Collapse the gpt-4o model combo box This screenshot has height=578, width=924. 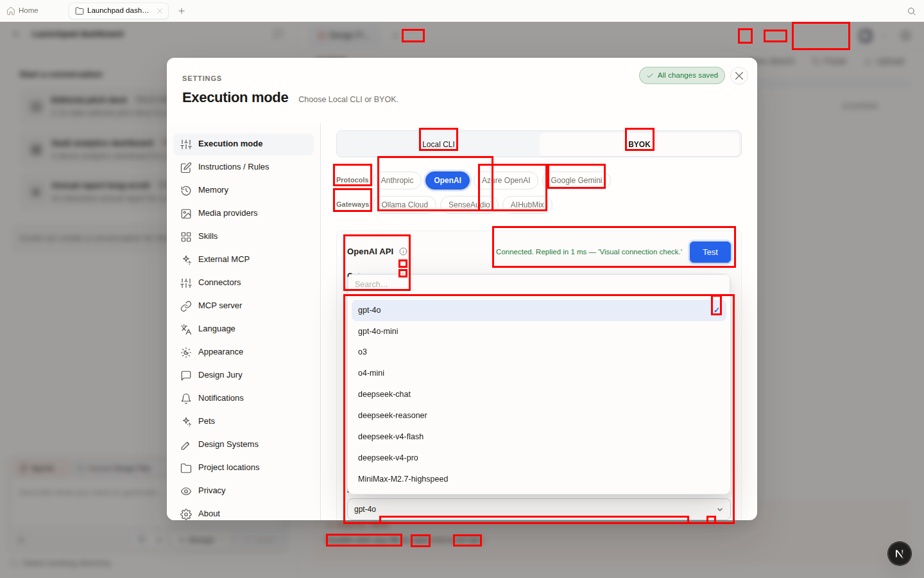(539, 509)
